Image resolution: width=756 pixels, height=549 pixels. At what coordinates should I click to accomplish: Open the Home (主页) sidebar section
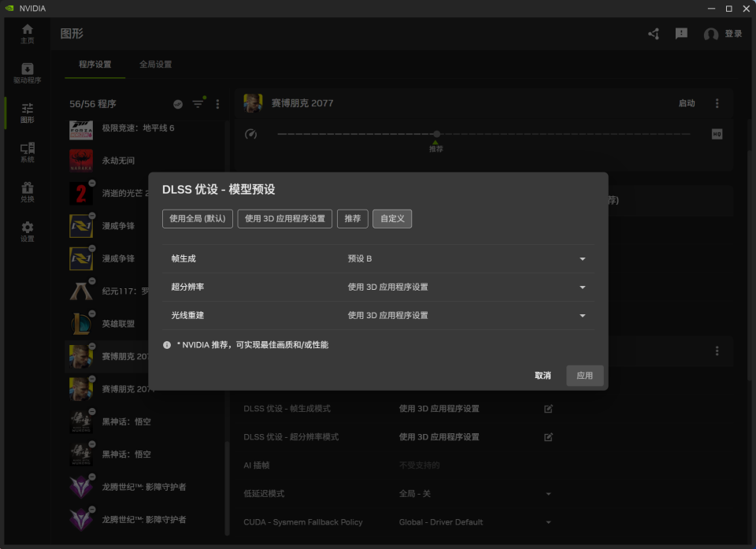click(28, 34)
